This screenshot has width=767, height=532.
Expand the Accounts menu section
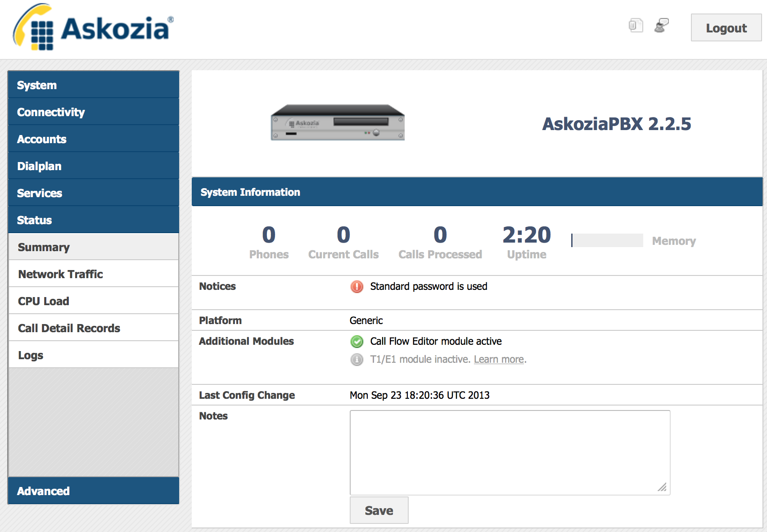pyautogui.click(x=94, y=139)
